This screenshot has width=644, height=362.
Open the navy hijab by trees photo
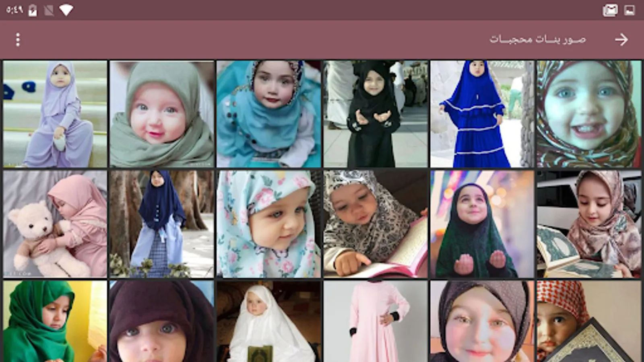click(162, 224)
